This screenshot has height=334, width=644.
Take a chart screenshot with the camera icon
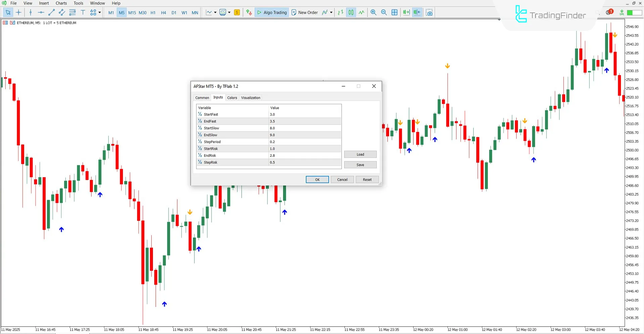click(x=429, y=12)
